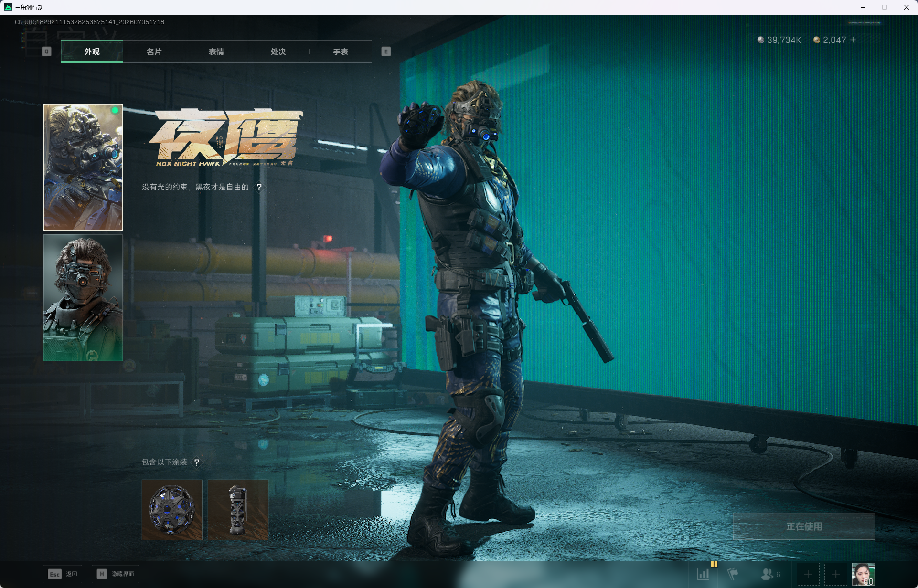Select the 处决 tab
918x588 pixels.
click(x=278, y=52)
